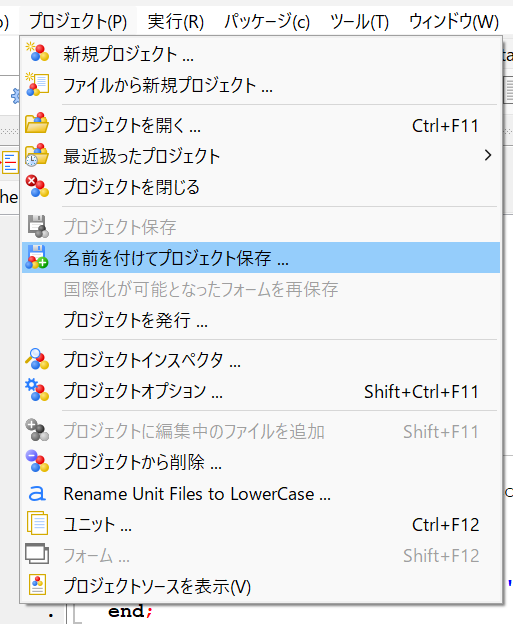Click the プロジェクトから削除 minus icon

tap(37, 461)
